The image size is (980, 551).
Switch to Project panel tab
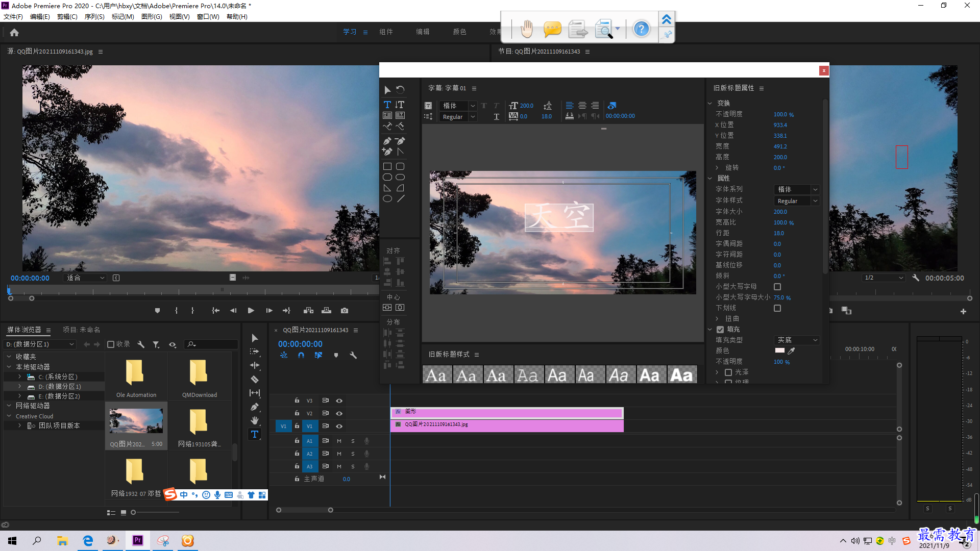[x=82, y=330]
